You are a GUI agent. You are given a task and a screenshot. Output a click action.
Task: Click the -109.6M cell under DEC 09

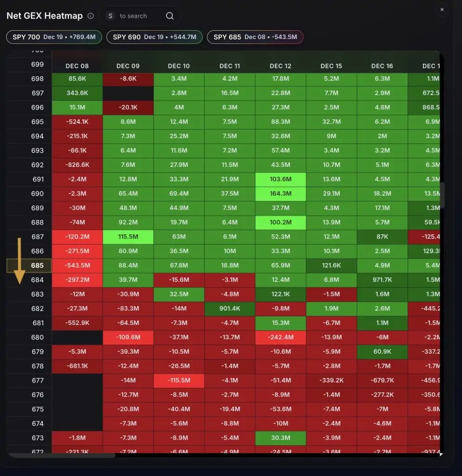pyautogui.click(x=128, y=337)
